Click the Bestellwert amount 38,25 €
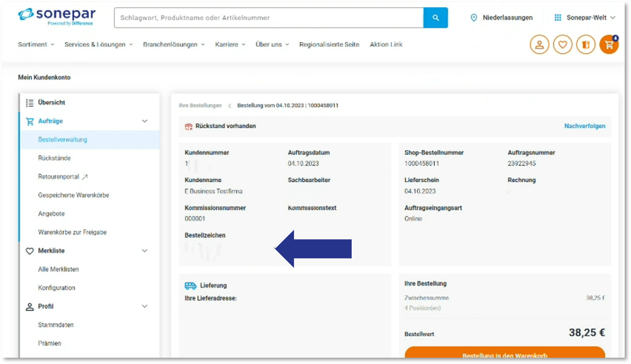Viewport: 631px width, 364px height. point(587,333)
